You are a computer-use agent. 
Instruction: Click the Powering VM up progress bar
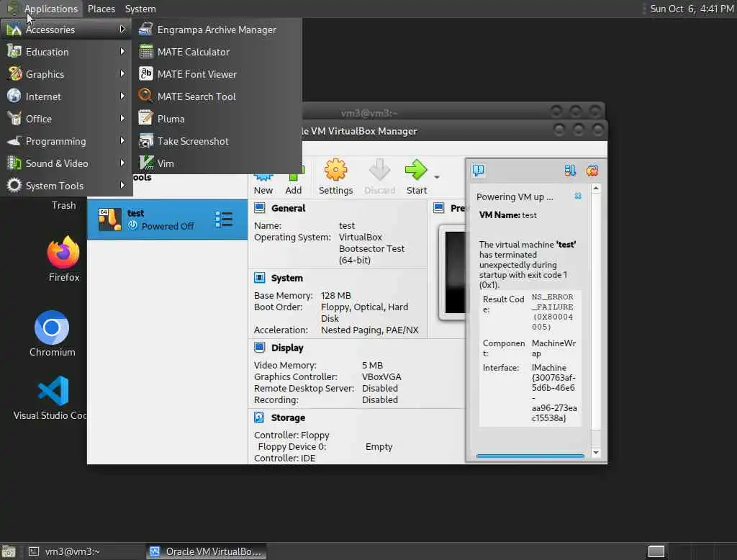point(530,456)
